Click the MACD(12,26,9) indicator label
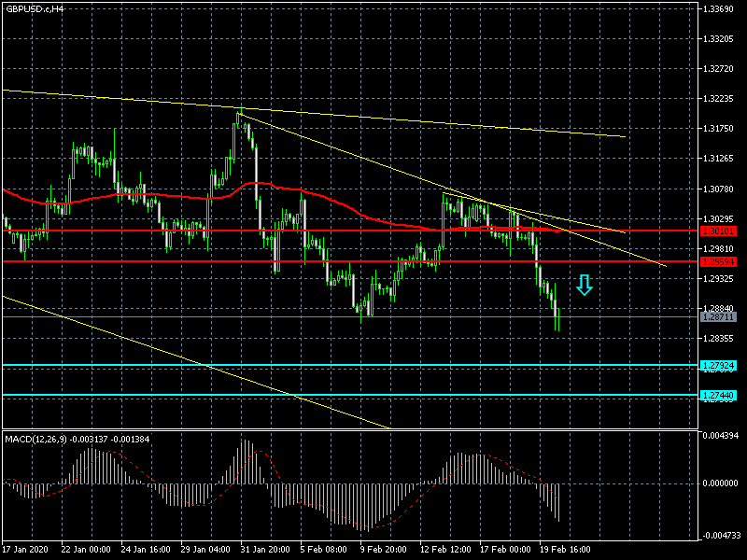This screenshot has height=560, width=747. click(77, 439)
